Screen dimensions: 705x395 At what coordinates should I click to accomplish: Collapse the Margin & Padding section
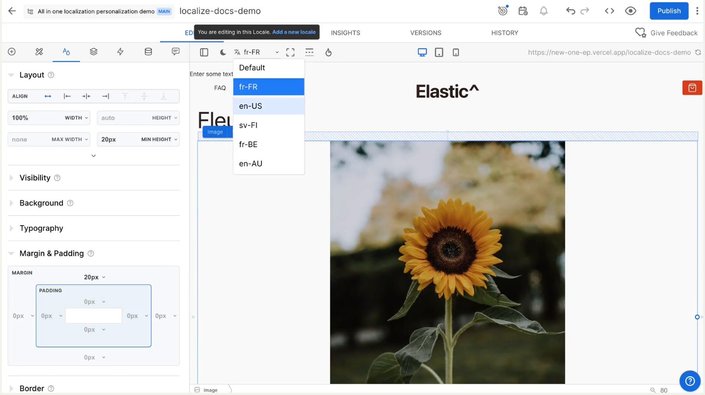(51, 253)
